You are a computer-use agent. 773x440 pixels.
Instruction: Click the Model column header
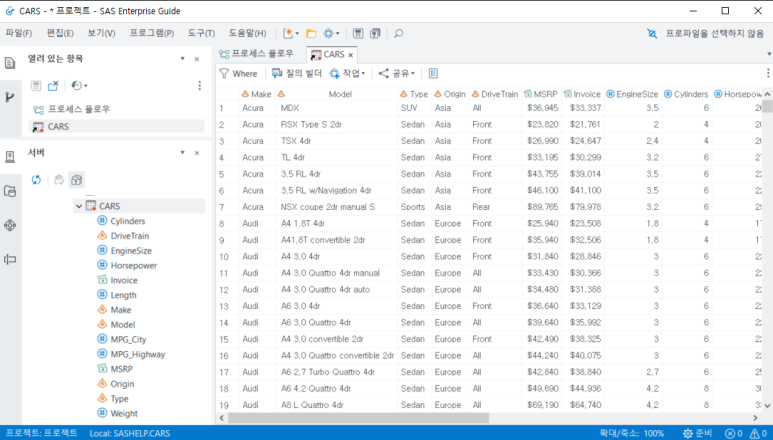[x=337, y=94]
